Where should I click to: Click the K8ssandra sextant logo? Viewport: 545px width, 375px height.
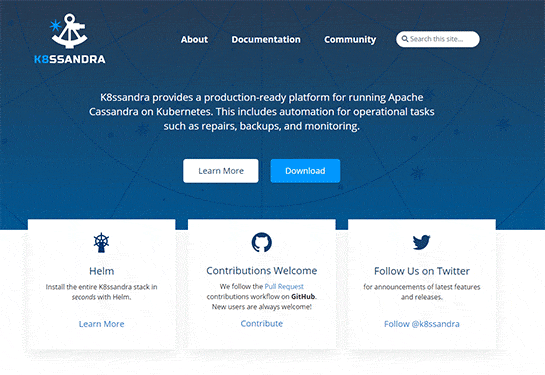(69, 31)
